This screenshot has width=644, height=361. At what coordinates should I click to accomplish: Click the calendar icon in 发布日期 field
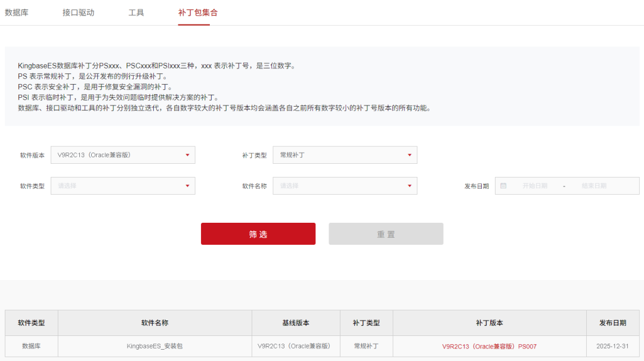tap(503, 186)
